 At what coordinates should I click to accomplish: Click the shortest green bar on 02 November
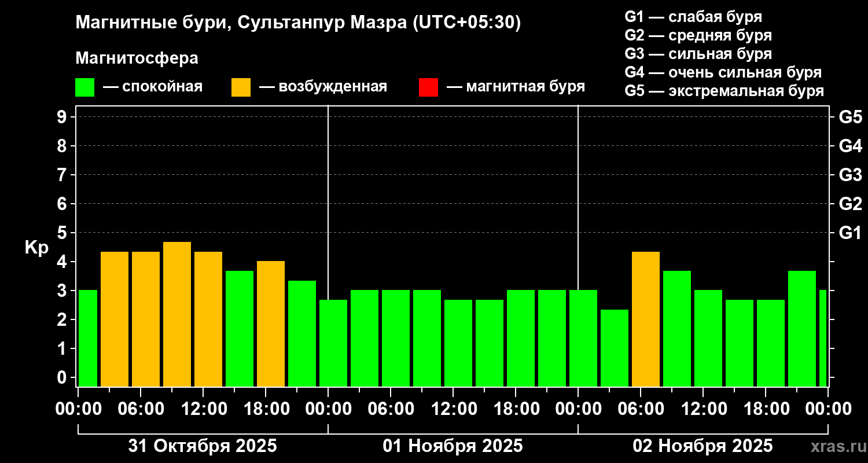[x=615, y=348]
